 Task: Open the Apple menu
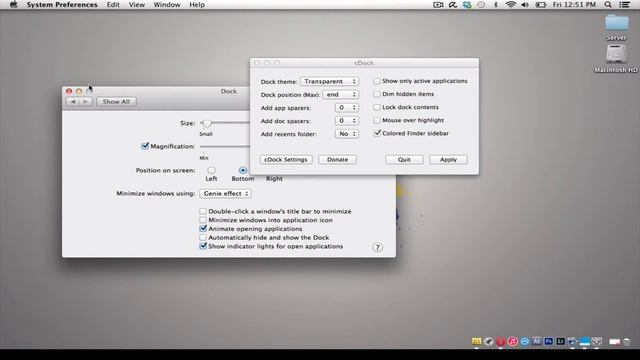coord(13,4)
